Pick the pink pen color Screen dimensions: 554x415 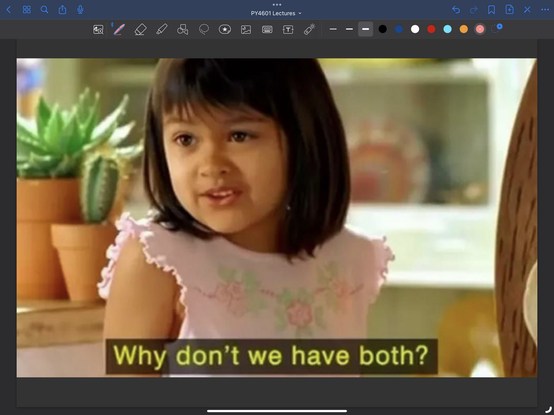(480, 29)
